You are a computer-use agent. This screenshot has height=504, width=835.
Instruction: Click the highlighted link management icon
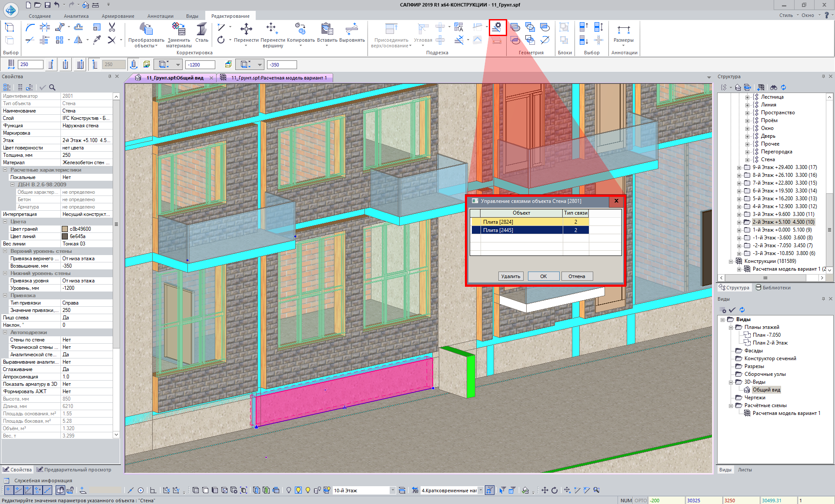click(x=497, y=27)
